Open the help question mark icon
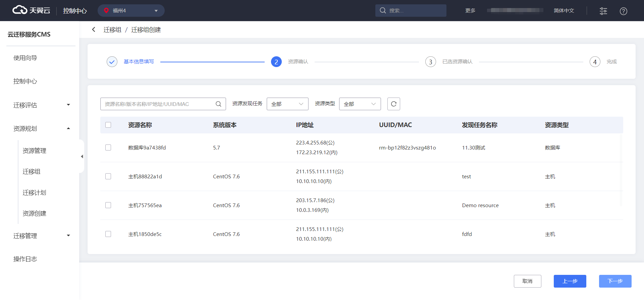This screenshot has height=300, width=644. tap(623, 11)
